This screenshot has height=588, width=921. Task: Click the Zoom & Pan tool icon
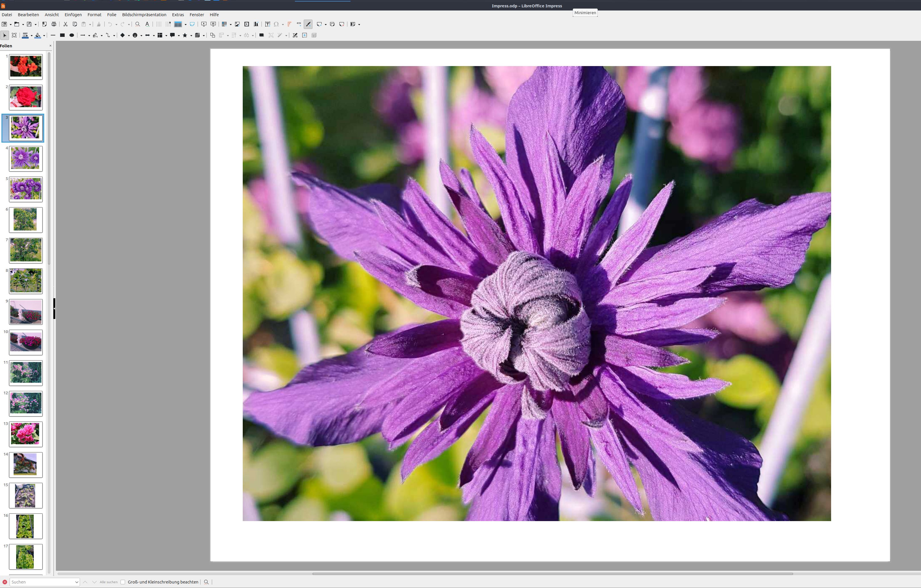(14, 35)
